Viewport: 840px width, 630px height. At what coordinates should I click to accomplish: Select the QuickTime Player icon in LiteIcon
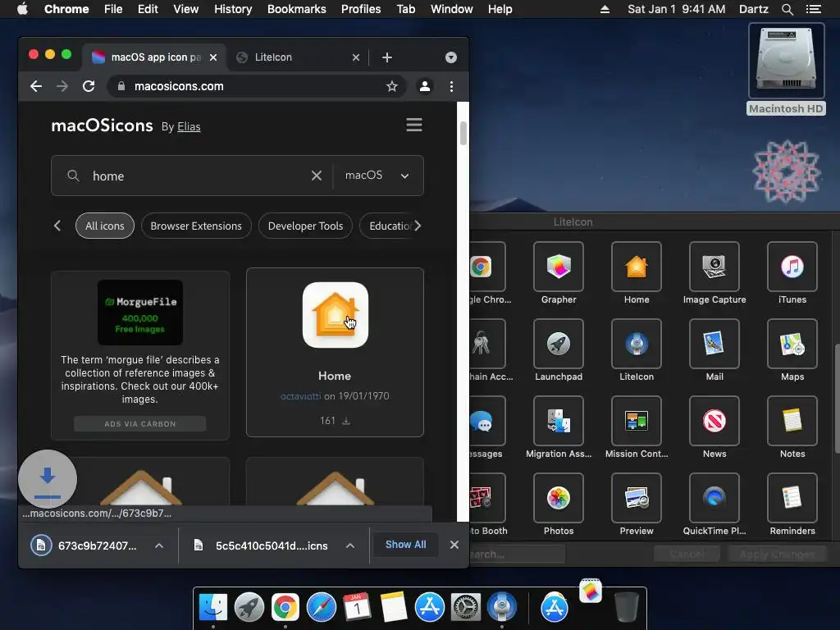714,498
